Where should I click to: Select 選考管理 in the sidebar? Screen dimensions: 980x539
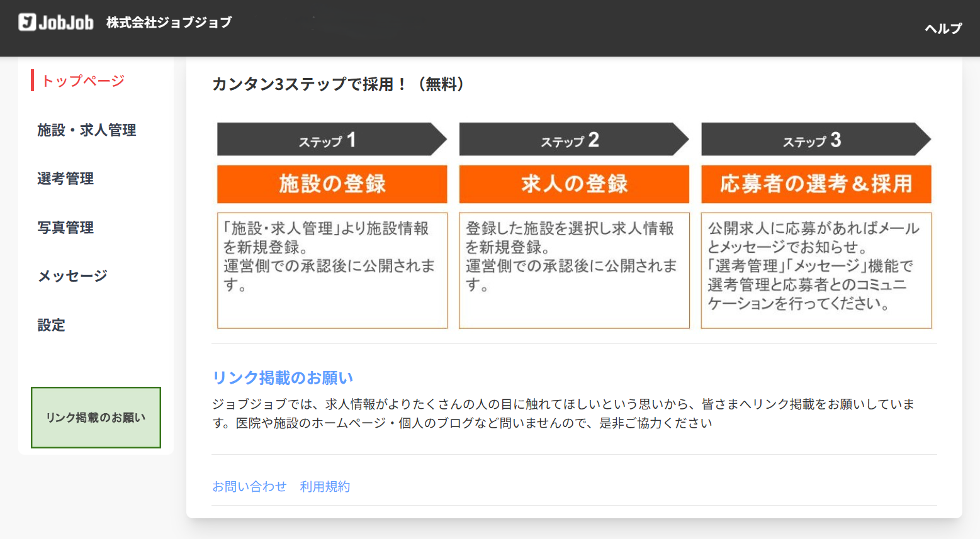[65, 179]
